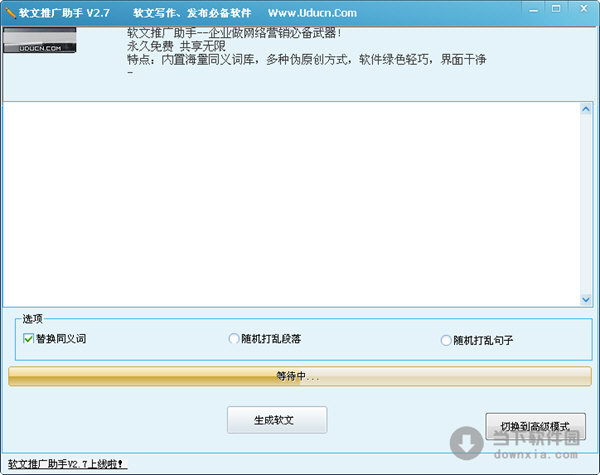
Task: Click the UDUCN.COM logo banner
Action: 40,40
